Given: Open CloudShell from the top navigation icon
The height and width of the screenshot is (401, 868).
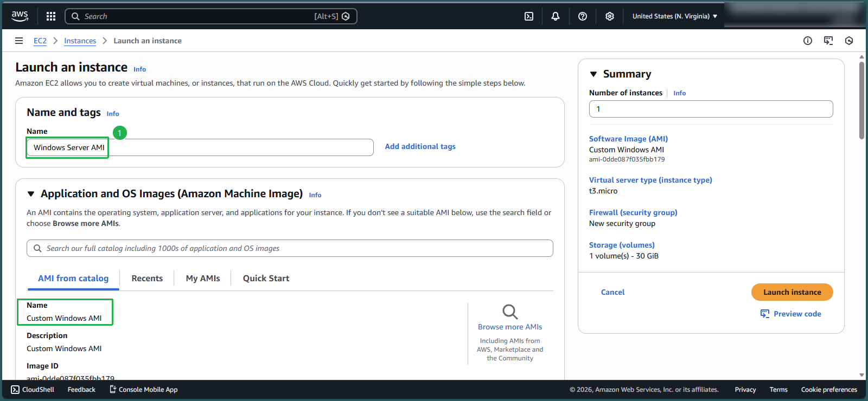Looking at the screenshot, I should click(529, 16).
